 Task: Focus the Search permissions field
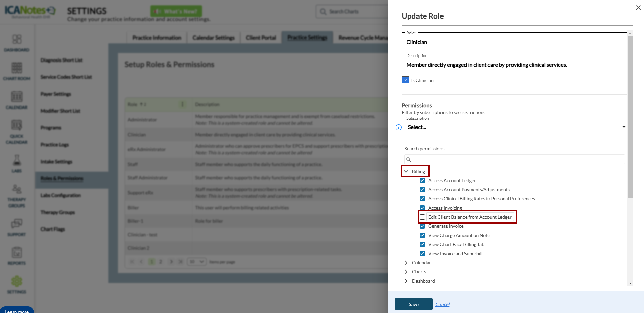click(515, 159)
